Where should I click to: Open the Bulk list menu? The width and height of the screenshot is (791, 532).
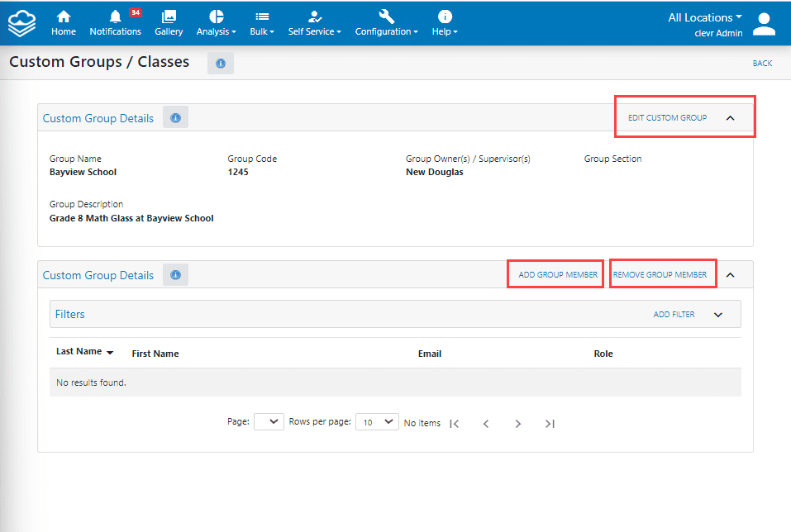(x=262, y=23)
